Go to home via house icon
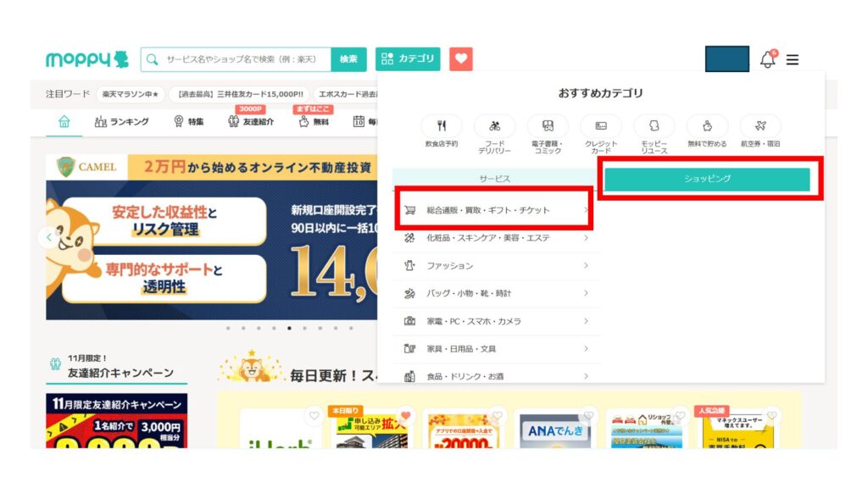 tap(64, 121)
